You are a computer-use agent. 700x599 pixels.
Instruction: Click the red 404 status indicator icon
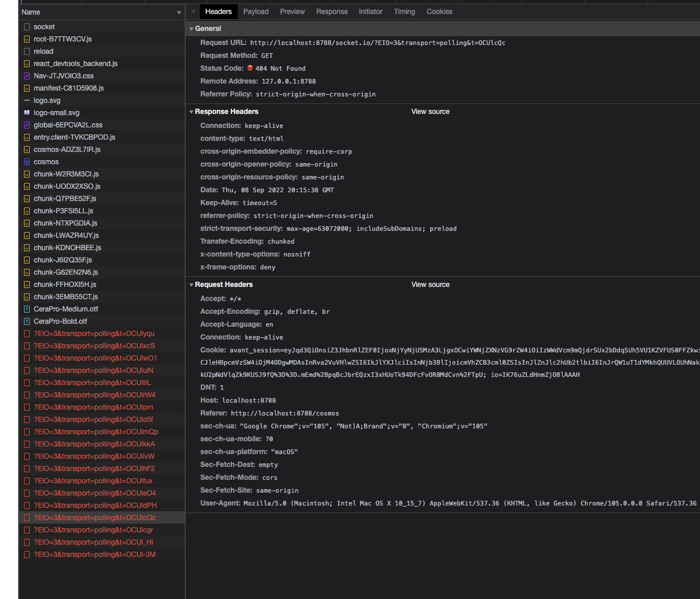coord(250,68)
